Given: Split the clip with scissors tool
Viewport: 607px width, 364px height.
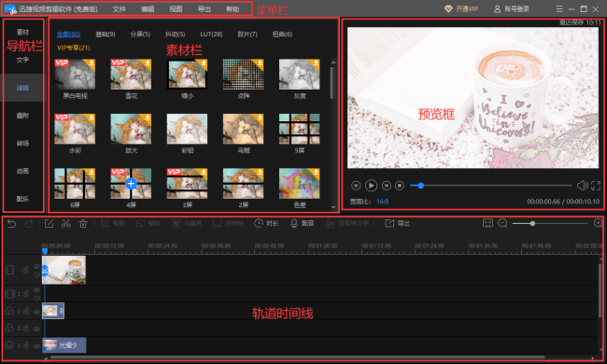Looking at the screenshot, I should [x=66, y=224].
